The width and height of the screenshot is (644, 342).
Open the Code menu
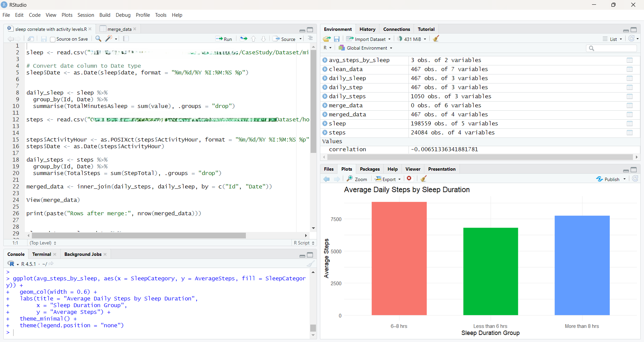coord(35,15)
